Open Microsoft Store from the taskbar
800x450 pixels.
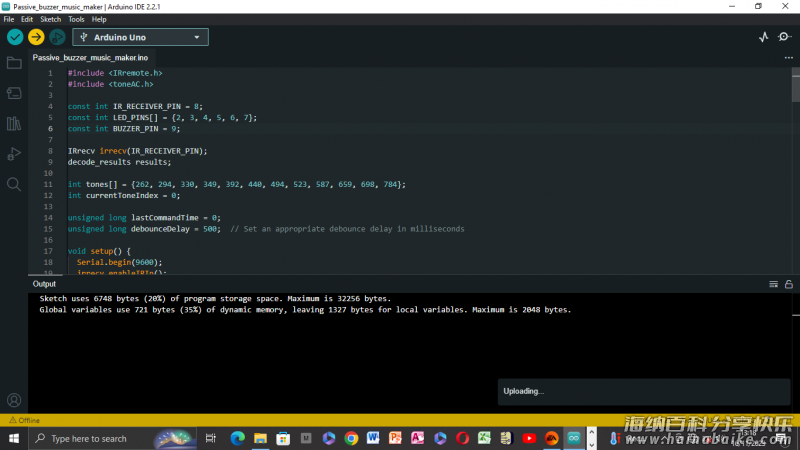pos(283,438)
